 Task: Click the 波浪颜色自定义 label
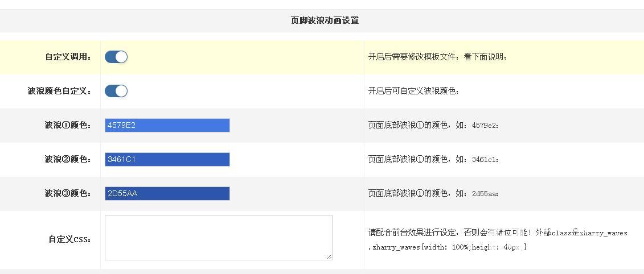(59, 91)
